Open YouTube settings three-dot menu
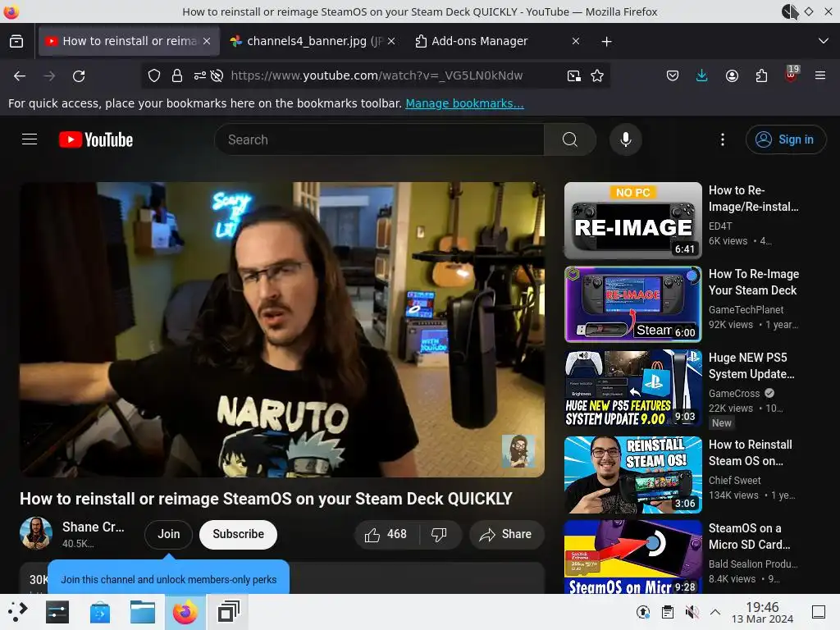This screenshot has width=840, height=630. pyautogui.click(x=723, y=139)
